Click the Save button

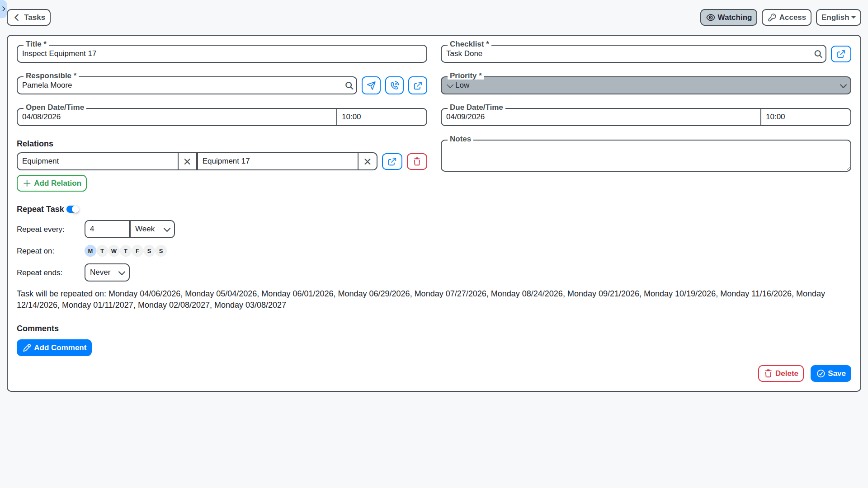click(x=830, y=374)
